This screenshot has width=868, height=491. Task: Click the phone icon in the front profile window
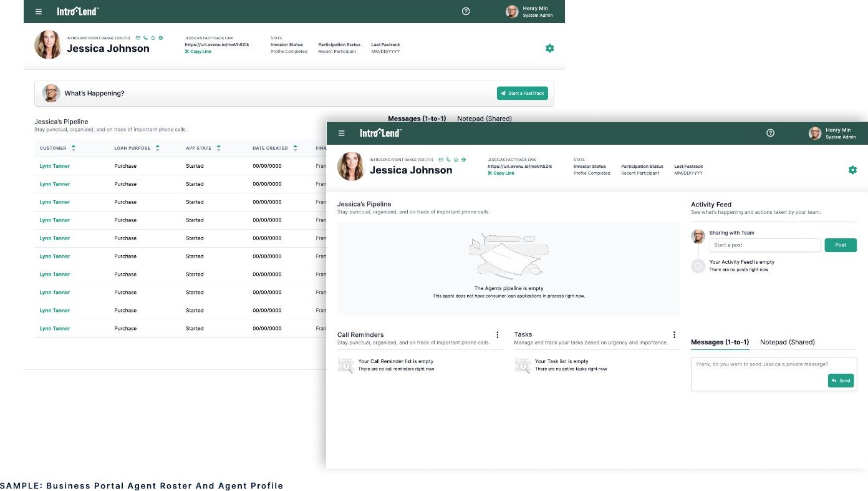(448, 159)
